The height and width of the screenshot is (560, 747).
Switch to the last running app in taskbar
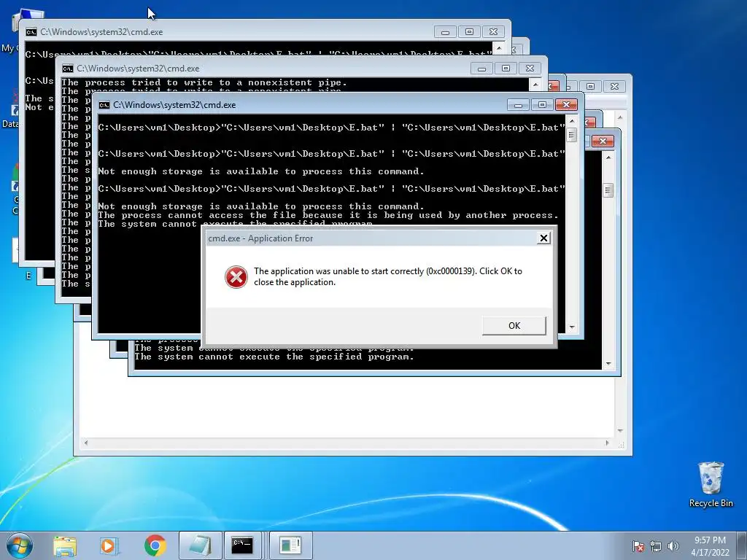[290, 545]
